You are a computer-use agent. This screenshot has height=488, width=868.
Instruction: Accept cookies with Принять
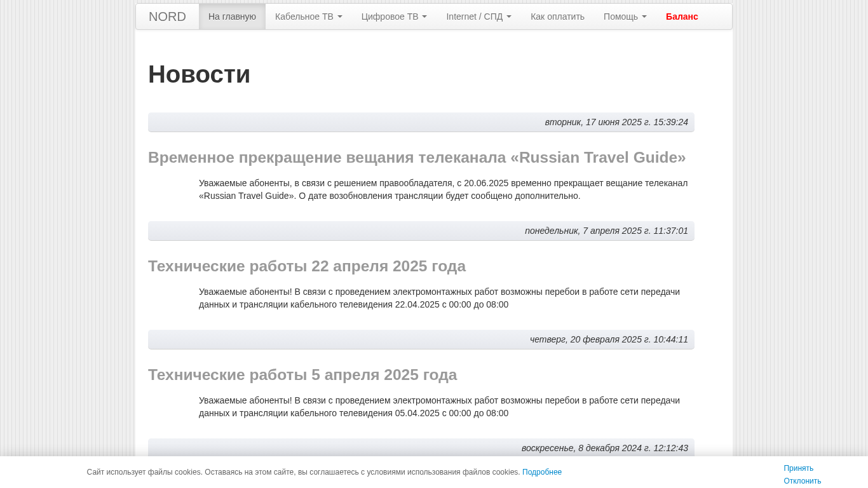click(798, 468)
